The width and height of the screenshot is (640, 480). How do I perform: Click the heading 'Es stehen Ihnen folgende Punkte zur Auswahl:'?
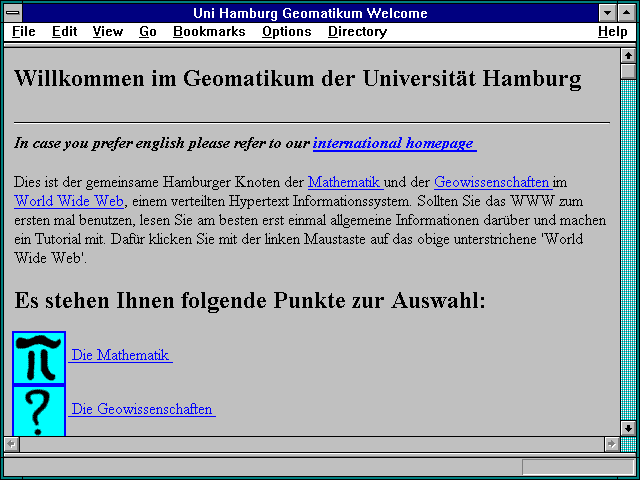[x=250, y=300]
